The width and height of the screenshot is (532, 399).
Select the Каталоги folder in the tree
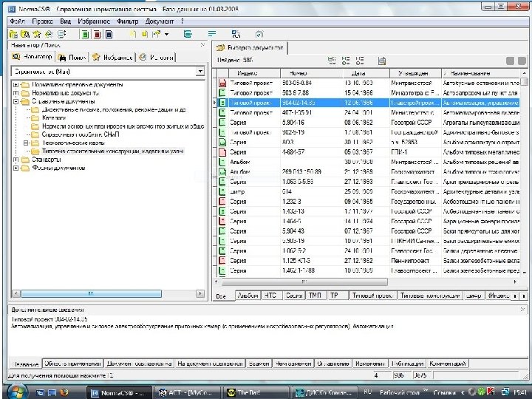(53, 117)
